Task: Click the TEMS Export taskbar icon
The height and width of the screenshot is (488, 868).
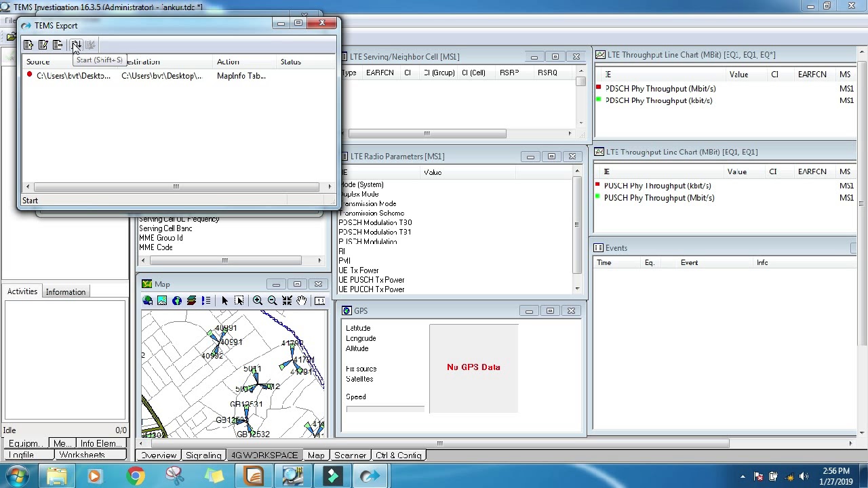Action: pos(371,476)
